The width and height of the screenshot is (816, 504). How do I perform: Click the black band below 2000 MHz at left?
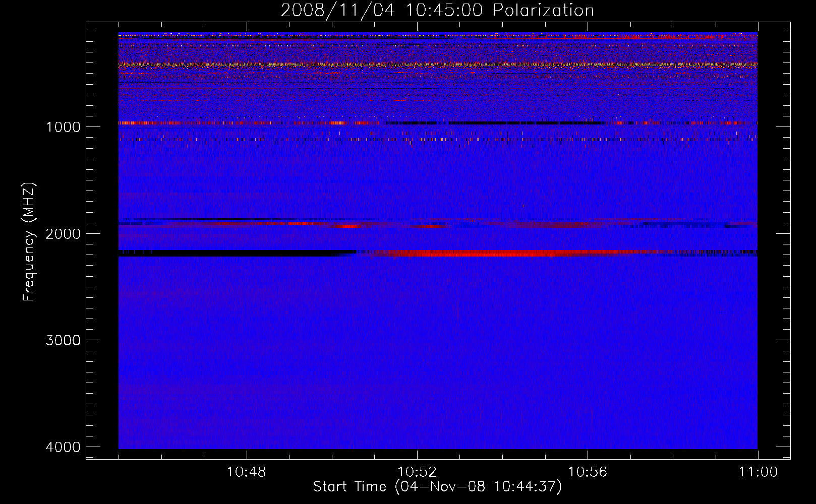point(237,253)
